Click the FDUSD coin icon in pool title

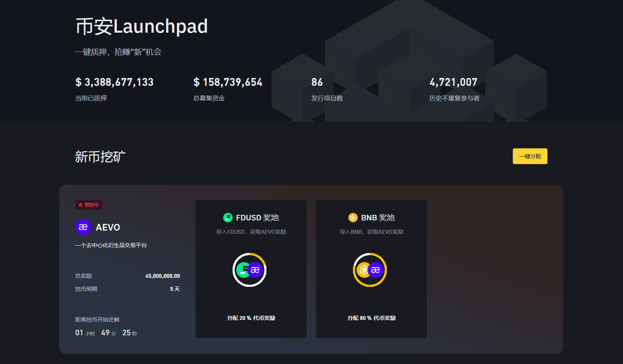[x=228, y=218]
